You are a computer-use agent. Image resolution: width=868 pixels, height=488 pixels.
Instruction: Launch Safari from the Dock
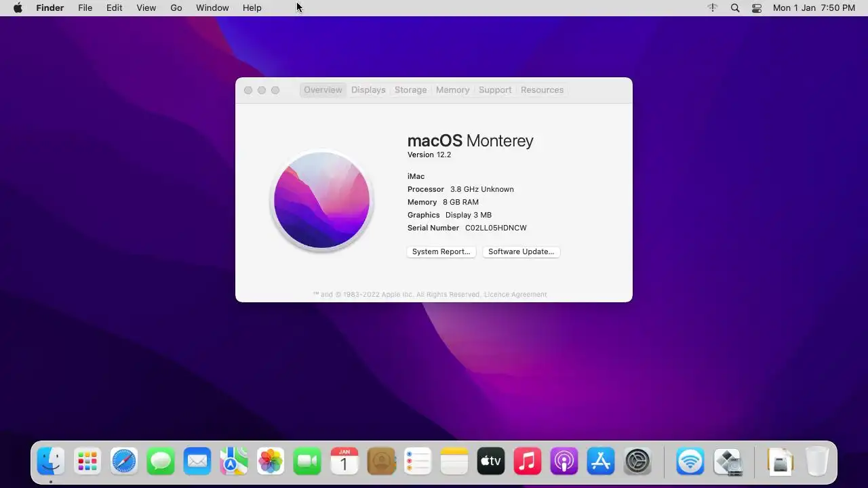[x=124, y=462]
